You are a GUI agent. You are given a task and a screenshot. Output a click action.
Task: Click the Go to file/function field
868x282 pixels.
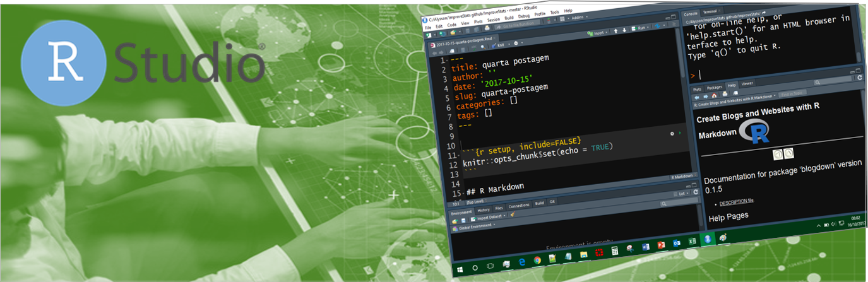coord(517,25)
